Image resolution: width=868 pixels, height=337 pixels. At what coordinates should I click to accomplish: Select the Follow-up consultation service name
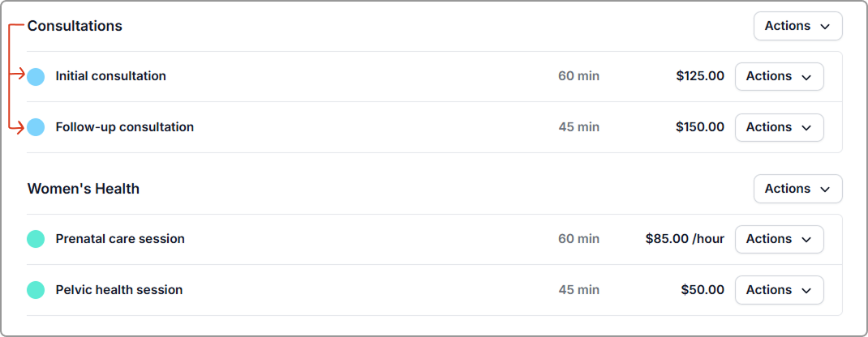(124, 127)
